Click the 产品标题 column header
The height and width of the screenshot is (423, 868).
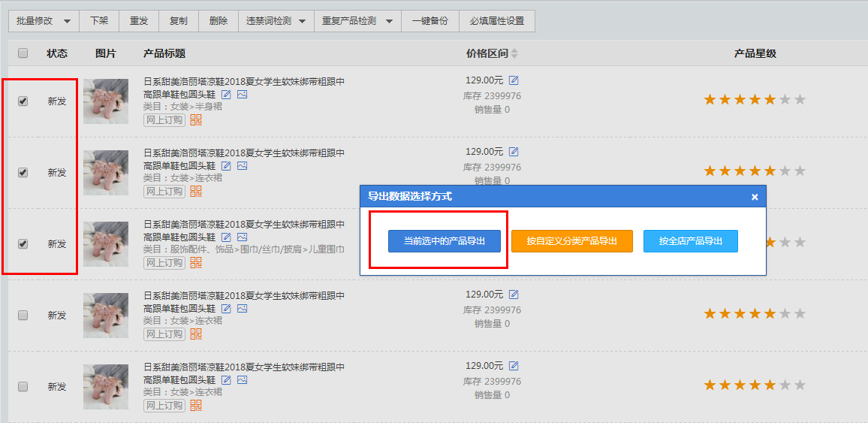coord(164,53)
